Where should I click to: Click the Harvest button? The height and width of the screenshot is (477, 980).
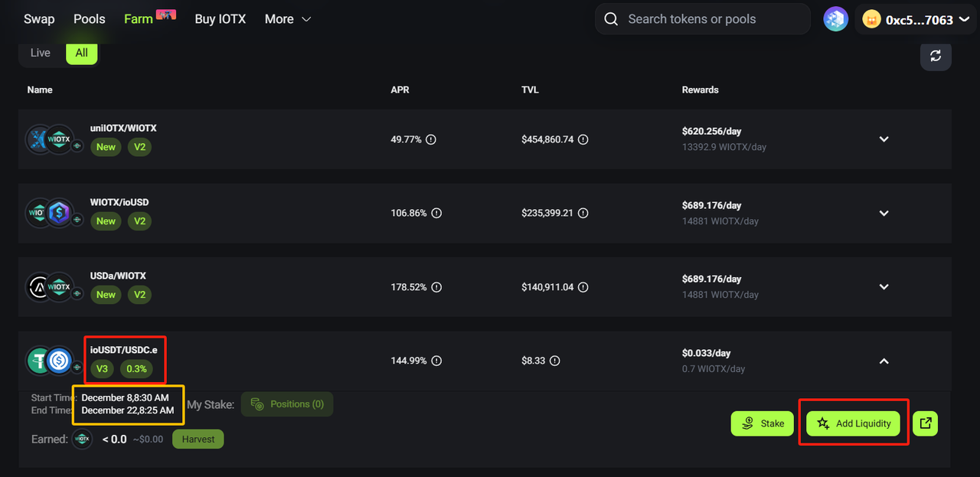(x=198, y=439)
